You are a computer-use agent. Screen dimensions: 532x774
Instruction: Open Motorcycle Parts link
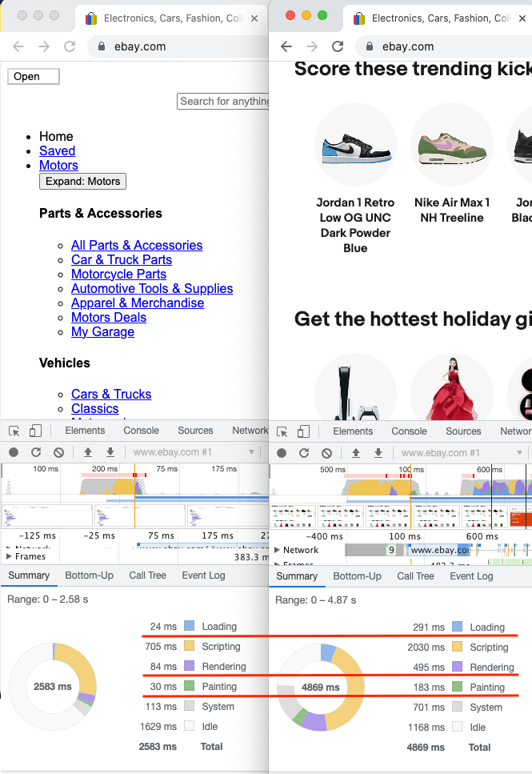click(x=118, y=274)
